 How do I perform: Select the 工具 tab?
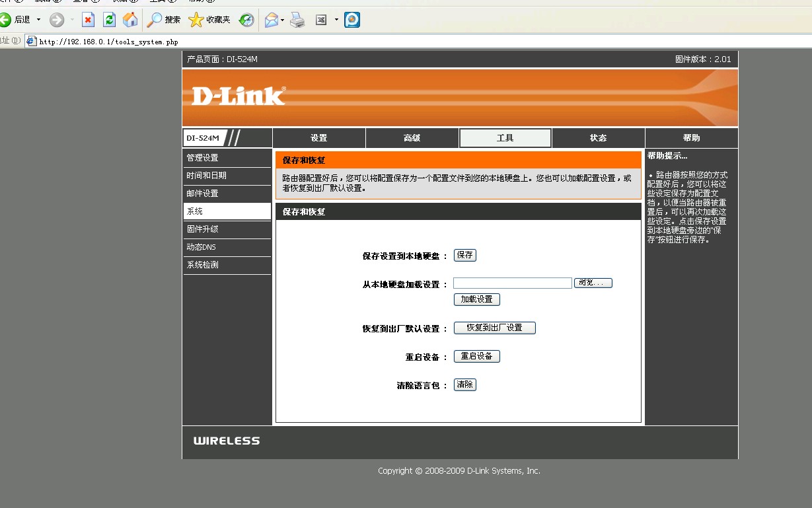click(505, 138)
